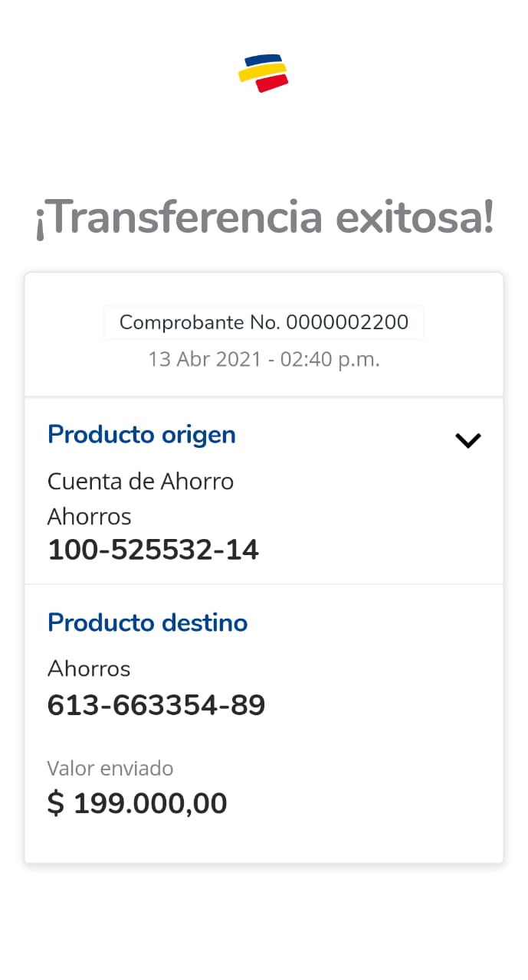
Task: Select the amount $ 199.000,00
Action: point(137,804)
